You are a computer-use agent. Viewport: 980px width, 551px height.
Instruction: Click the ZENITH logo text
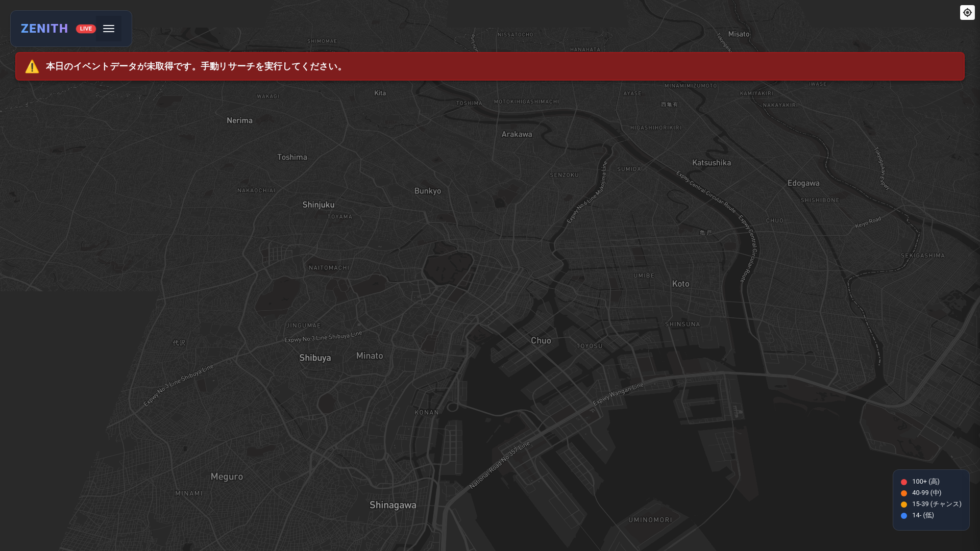point(44,29)
